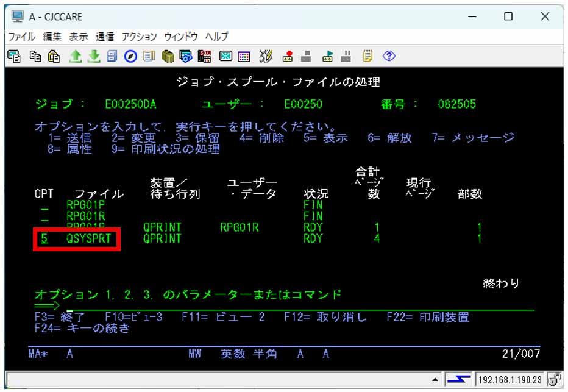Image resolution: width=568 pixels, height=392 pixels.
Task: Click the OPT field beside RPG01P
Action: pyautogui.click(x=44, y=205)
